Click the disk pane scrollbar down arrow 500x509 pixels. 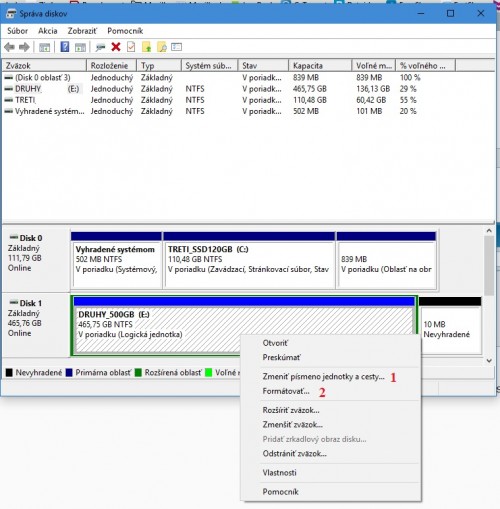(489, 360)
